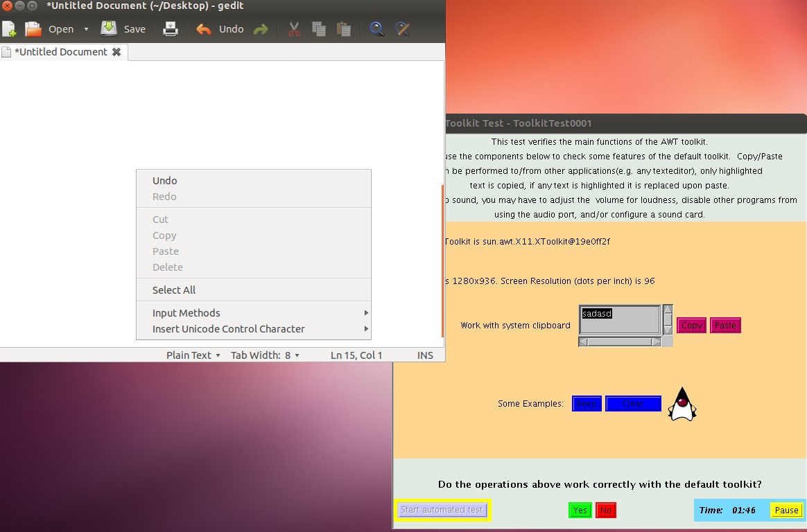Open the Plain Text language dropdown
This screenshot has width=807, height=532.
click(x=193, y=355)
